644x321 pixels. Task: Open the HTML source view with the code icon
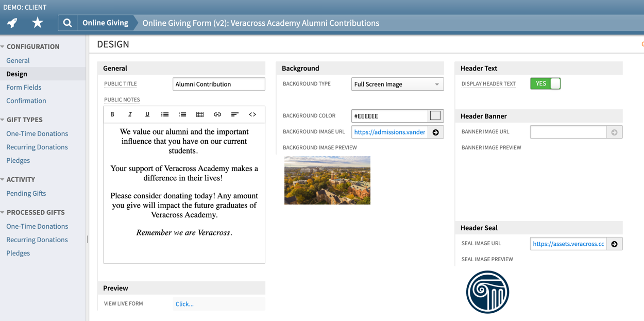click(252, 114)
